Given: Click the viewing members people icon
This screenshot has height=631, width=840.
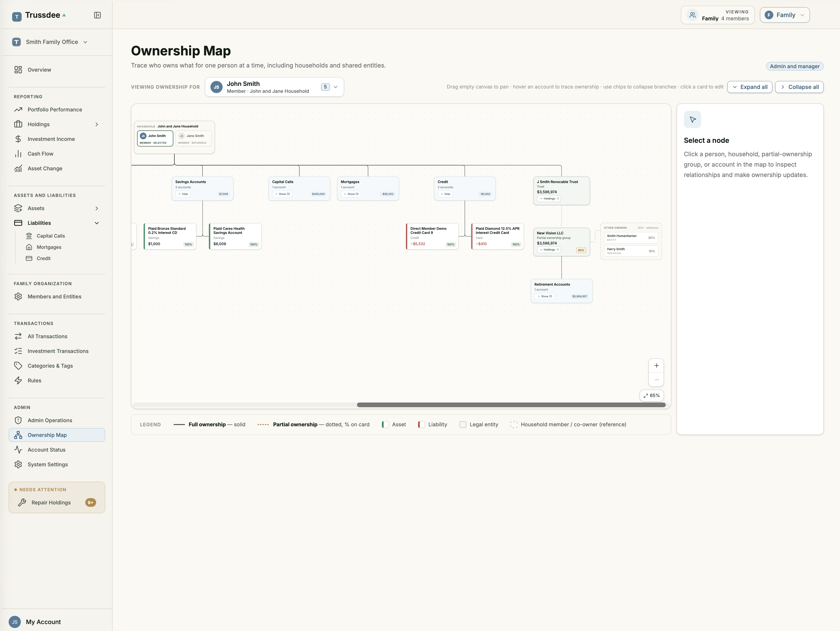Looking at the screenshot, I should tap(692, 15).
